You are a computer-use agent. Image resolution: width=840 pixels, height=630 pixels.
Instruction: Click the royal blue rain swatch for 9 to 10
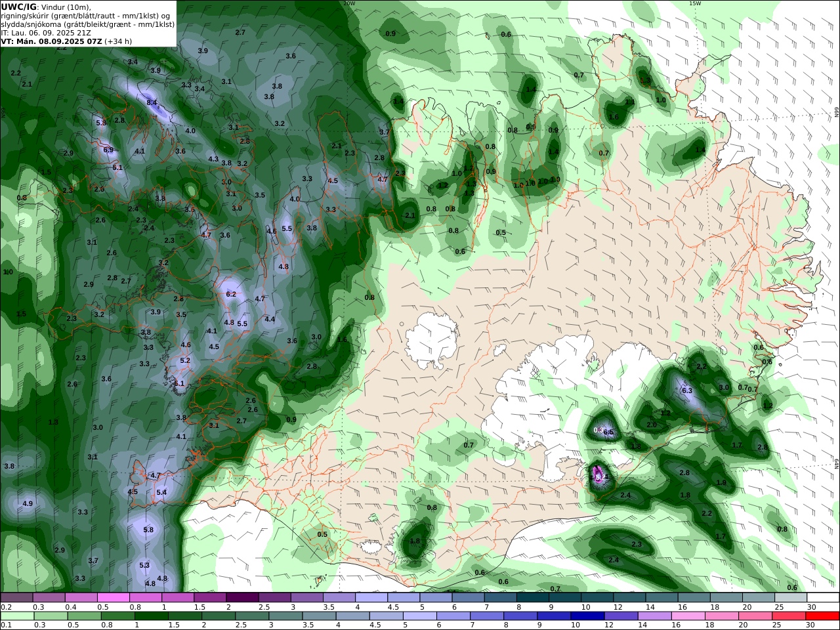point(553,616)
